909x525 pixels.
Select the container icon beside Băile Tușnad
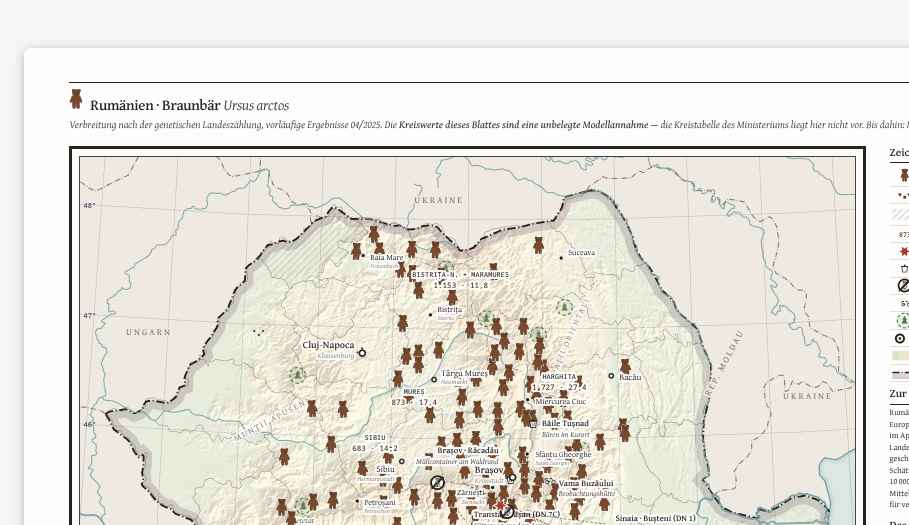533,424
